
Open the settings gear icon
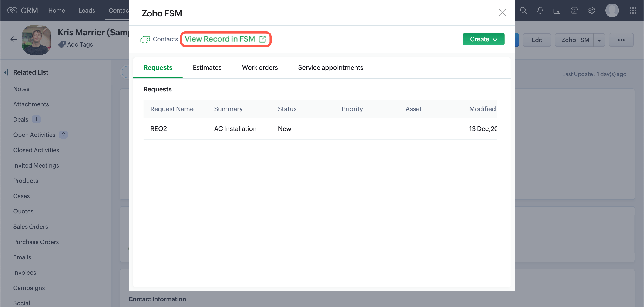(591, 10)
